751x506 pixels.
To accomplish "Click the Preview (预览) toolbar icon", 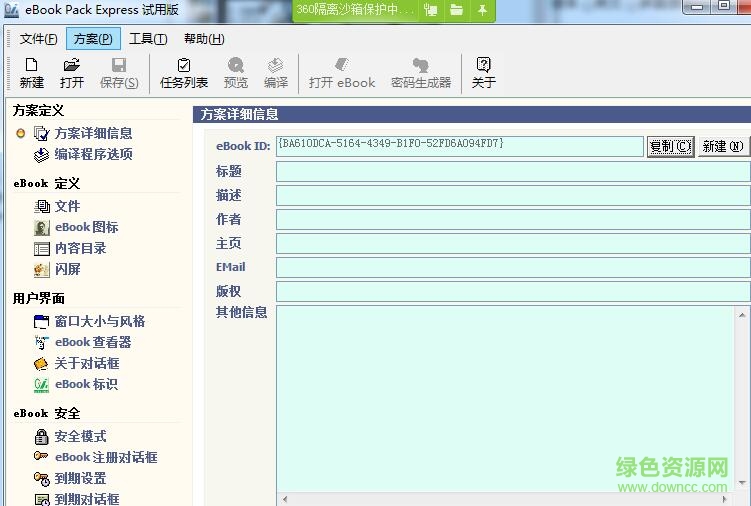I will pyautogui.click(x=236, y=65).
